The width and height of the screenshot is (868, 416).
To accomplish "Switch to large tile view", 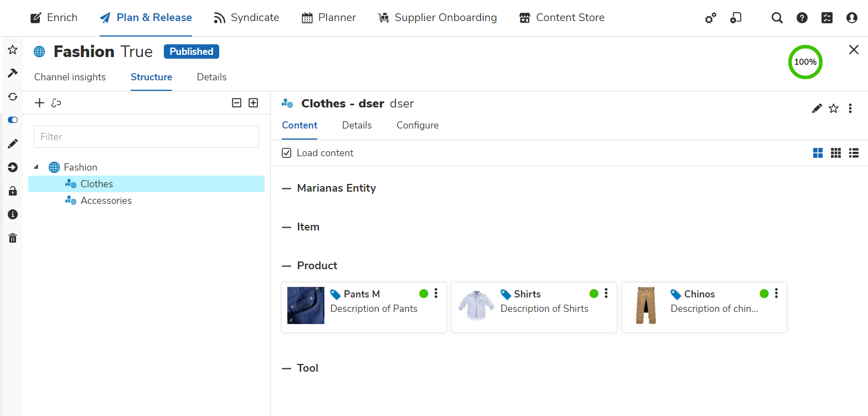I will (x=818, y=153).
